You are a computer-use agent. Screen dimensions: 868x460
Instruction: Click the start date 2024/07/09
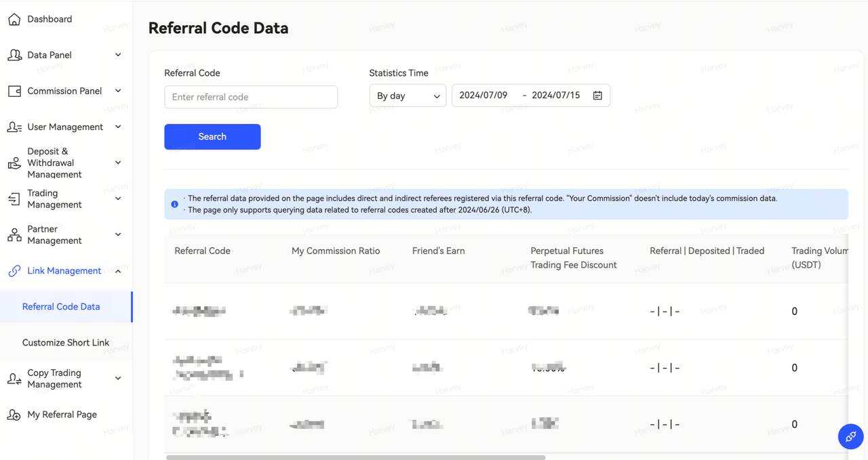click(484, 96)
